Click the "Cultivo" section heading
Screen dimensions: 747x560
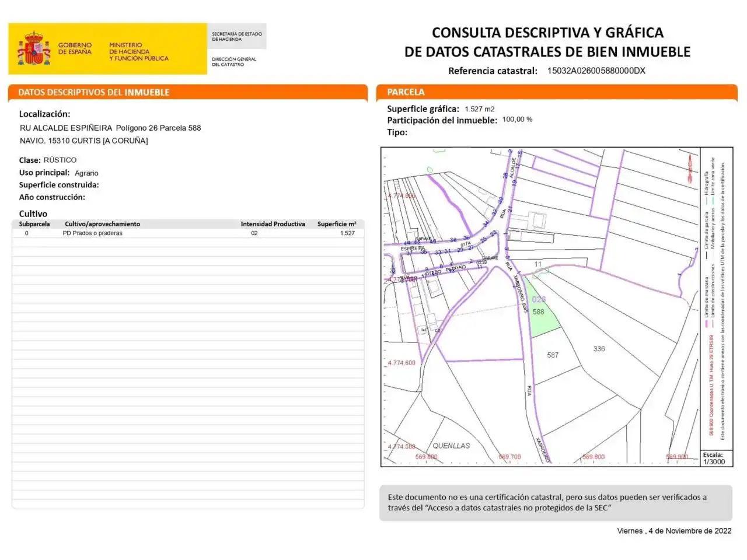[33, 213]
